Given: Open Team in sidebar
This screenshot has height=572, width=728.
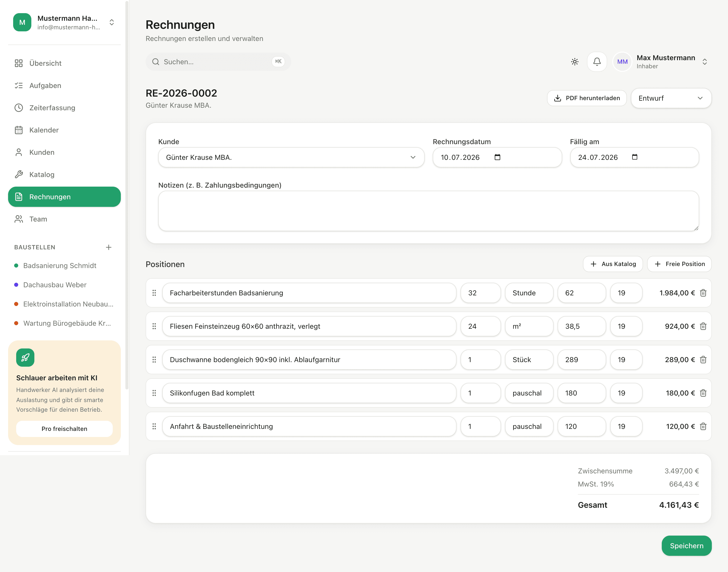Looking at the screenshot, I should (x=64, y=219).
